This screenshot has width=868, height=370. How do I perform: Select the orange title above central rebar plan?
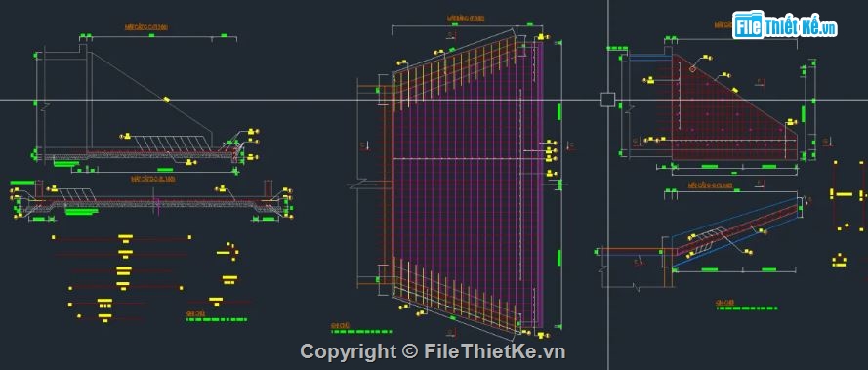(466, 19)
